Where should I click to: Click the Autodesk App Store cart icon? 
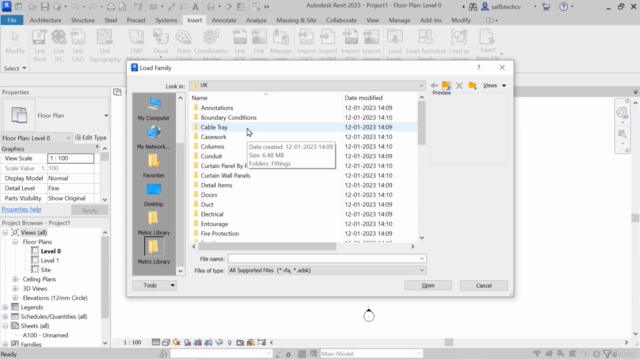click(546, 7)
